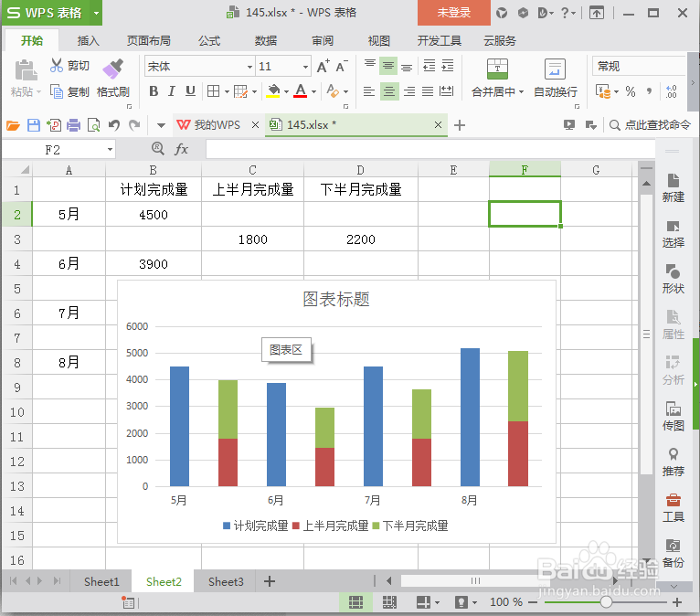Increase font size with the A+ icon
The image size is (700, 616).
[x=323, y=66]
